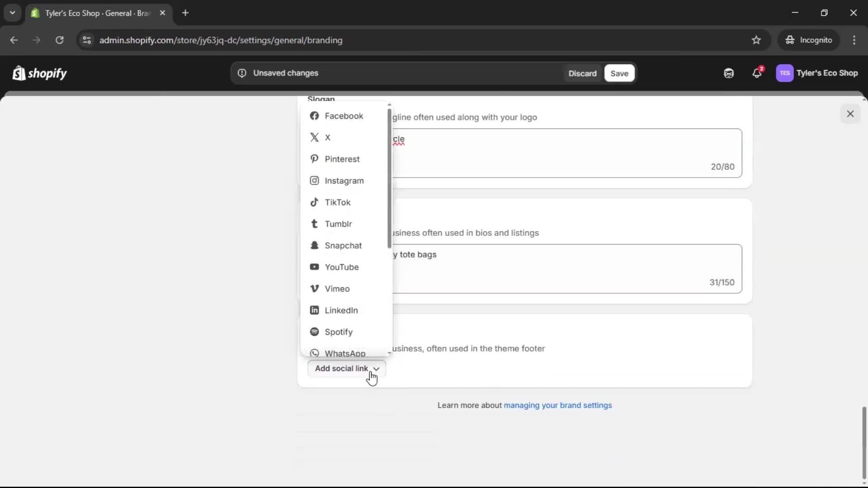The width and height of the screenshot is (868, 488).
Task: Add a Snapchat social link
Action: (344, 245)
